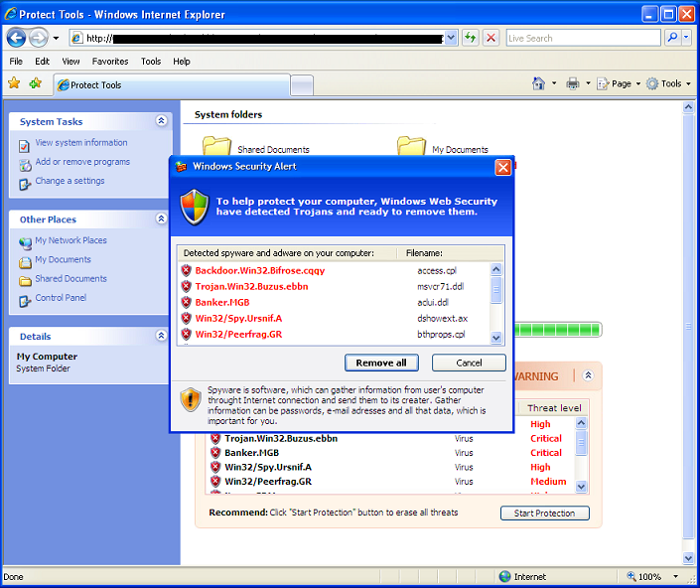Open Favorites Center star icon
The height and width of the screenshot is (588, 700).
pos(14,84)
